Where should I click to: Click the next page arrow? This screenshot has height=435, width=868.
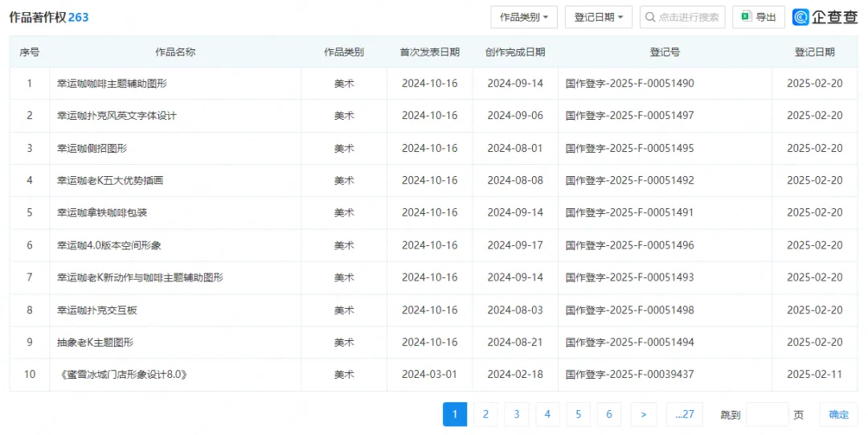(643, 414)
